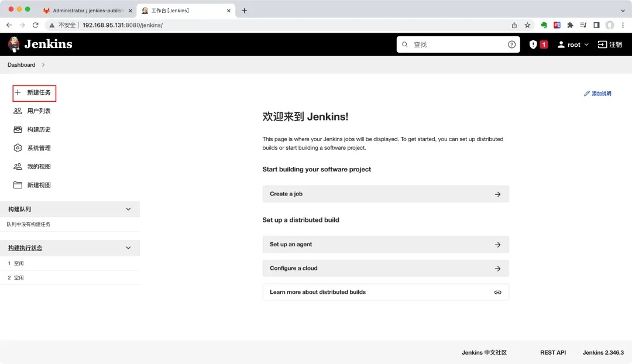Click the arrow on Configure a cloud
Image resolution: width=632 pixels, height=364 pixels.
click(498, 269)
